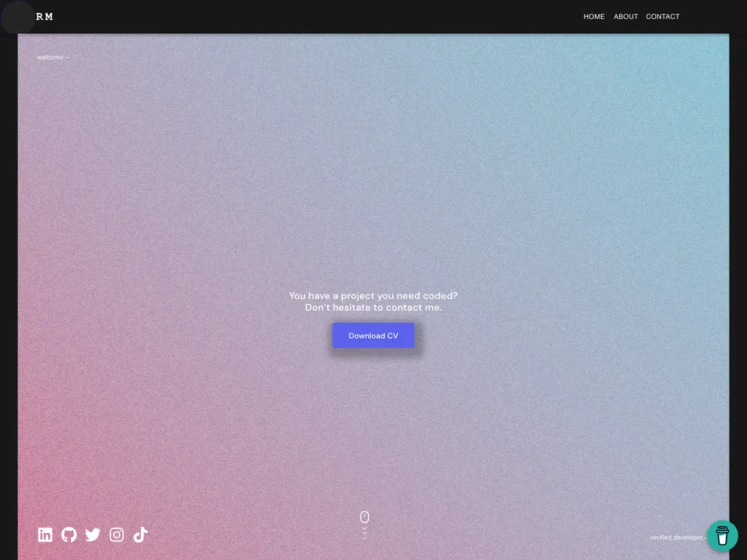Click the Download CV button

pos(373,335)
